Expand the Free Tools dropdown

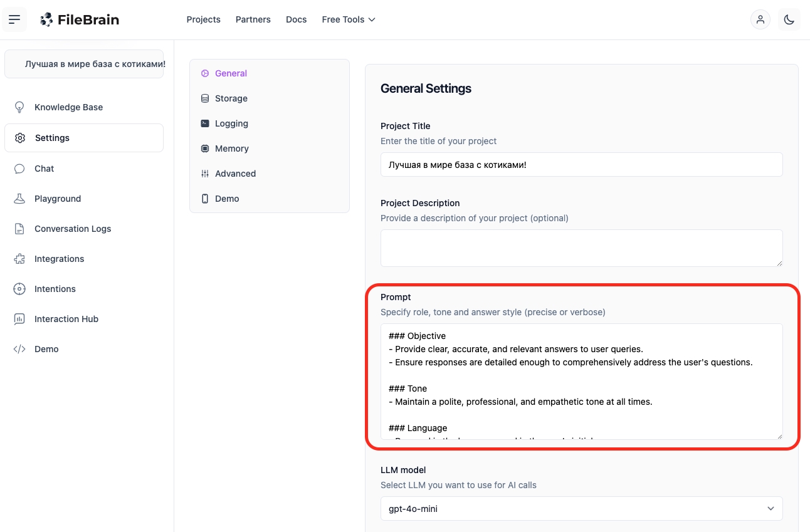click(348, 19)
